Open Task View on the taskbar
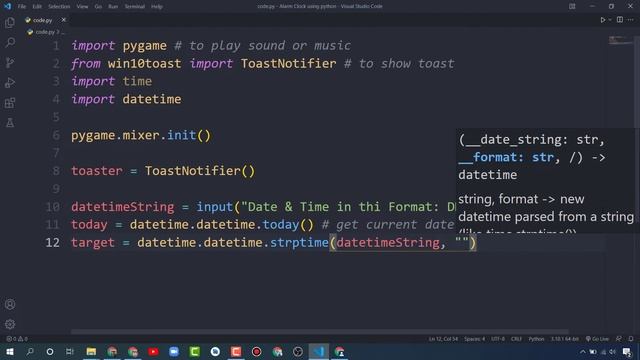 pos(70,351)
